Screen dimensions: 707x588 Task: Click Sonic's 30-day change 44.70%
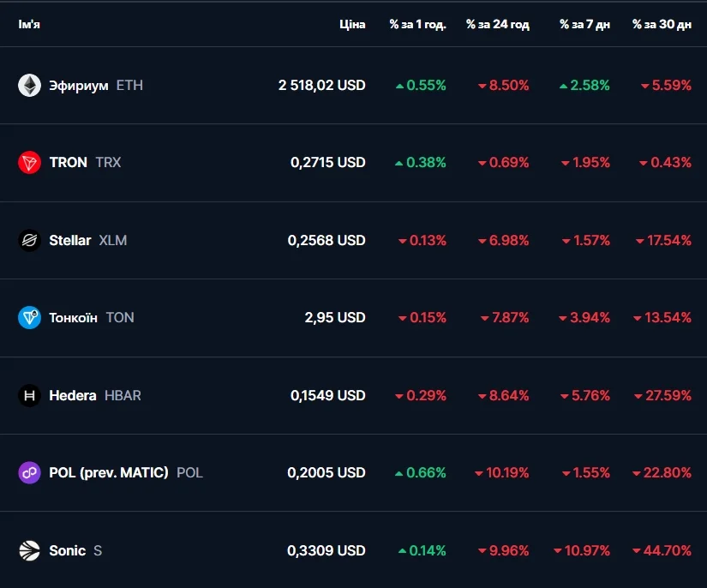[x=662, y=550]
